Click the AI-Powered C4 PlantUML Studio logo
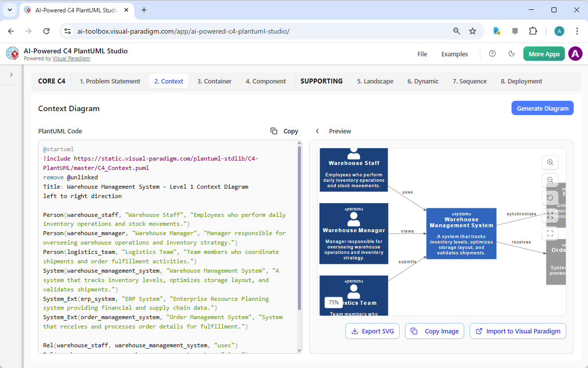The height and width of the screenshot is (368, 588). coord(12,53)
